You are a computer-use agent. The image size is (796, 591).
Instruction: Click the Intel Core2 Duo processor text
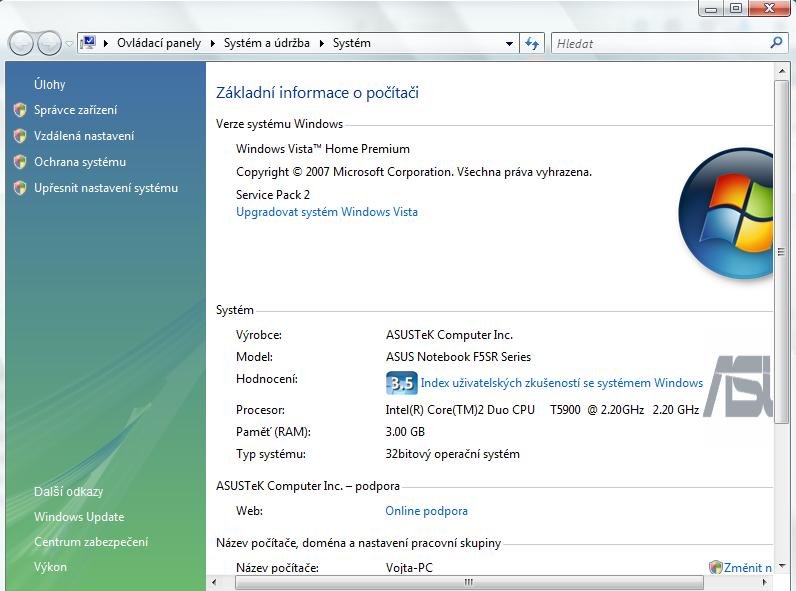pyautogui.click(x=542, y=410)
